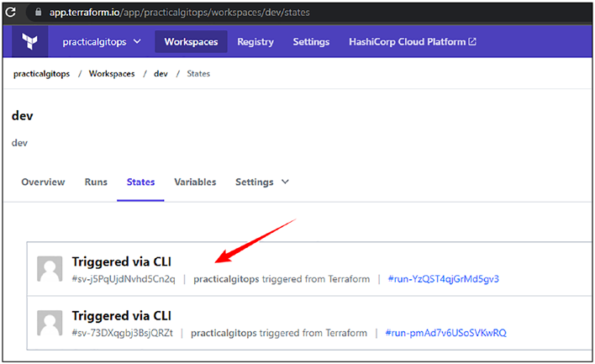The width and height of the screenshot is (595, 364).
Task: Open run link #run-pmAd7v6USoSVKwRQ
Action: pyautogui.click(x=446, y=333)
